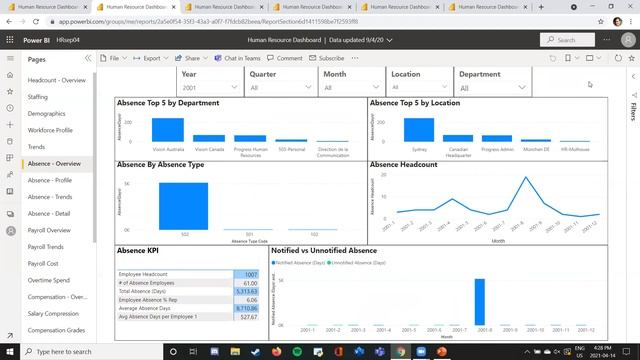The height and width of the screenshot is (360, 640).
Task: Click Total Absence (Days) value 5,313.63
Action: [x=246, y=291]
